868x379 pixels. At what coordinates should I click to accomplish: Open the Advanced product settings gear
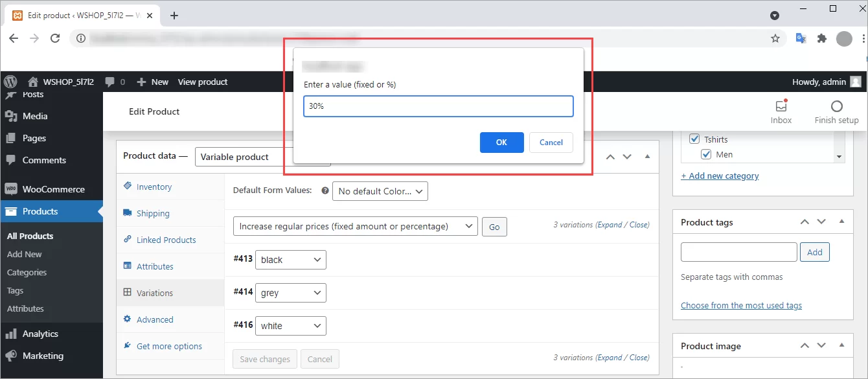(x=128, y=319)
